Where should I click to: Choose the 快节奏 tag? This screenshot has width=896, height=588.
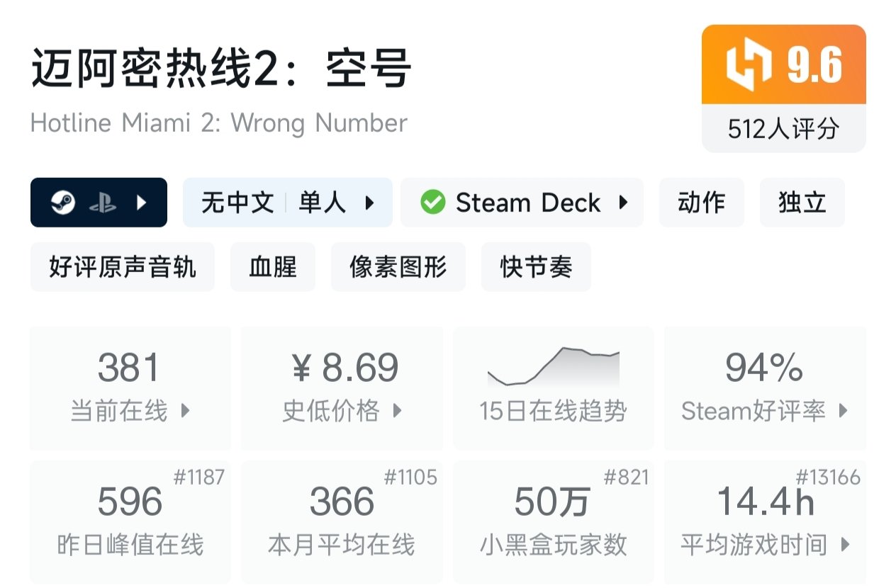(x=536, y=267)
